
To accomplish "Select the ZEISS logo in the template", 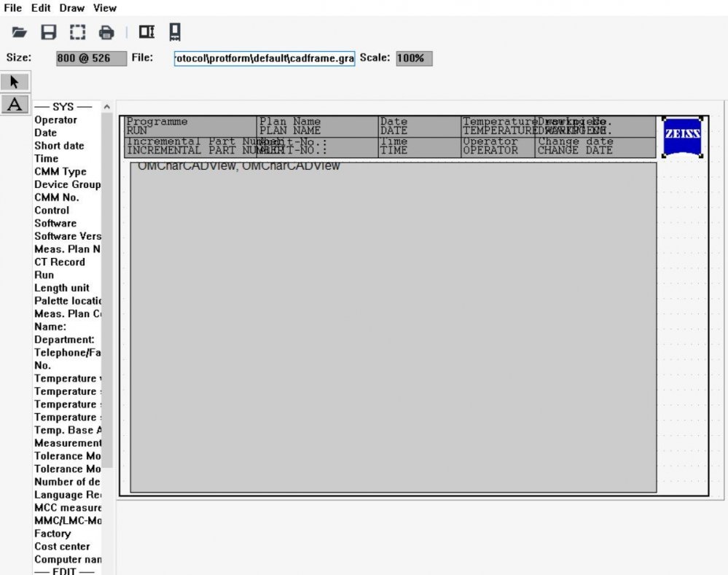I will click(x=681, y=136).
